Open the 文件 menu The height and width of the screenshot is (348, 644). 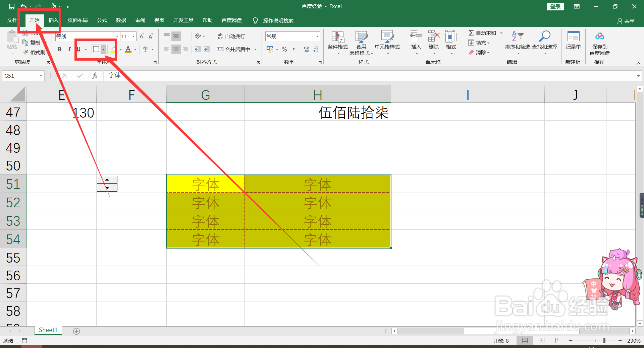tap(12, 20)
